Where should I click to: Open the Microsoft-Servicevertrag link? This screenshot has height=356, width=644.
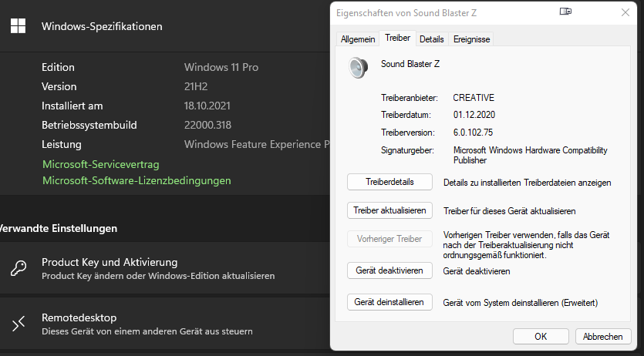101,164
